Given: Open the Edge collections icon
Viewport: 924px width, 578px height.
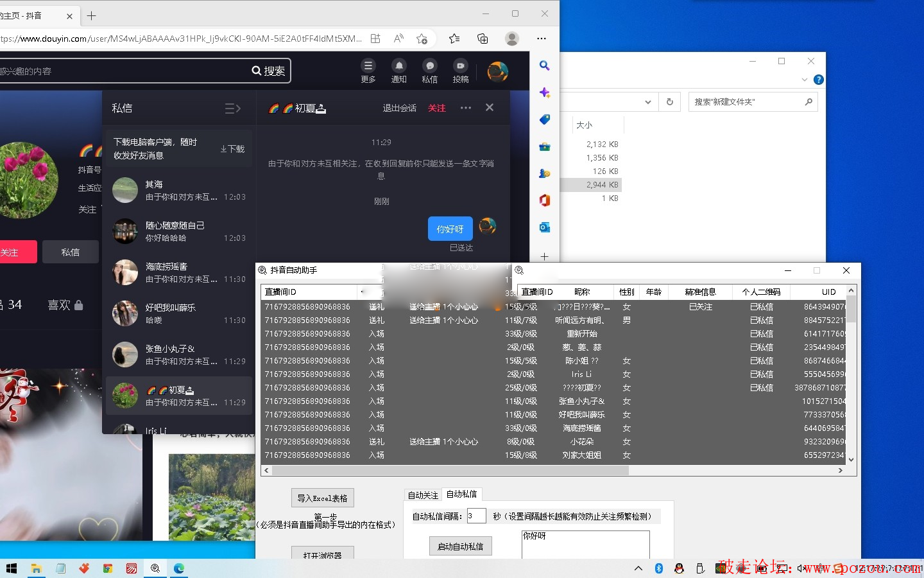Looking at the screenshot, I should [483, 39].
